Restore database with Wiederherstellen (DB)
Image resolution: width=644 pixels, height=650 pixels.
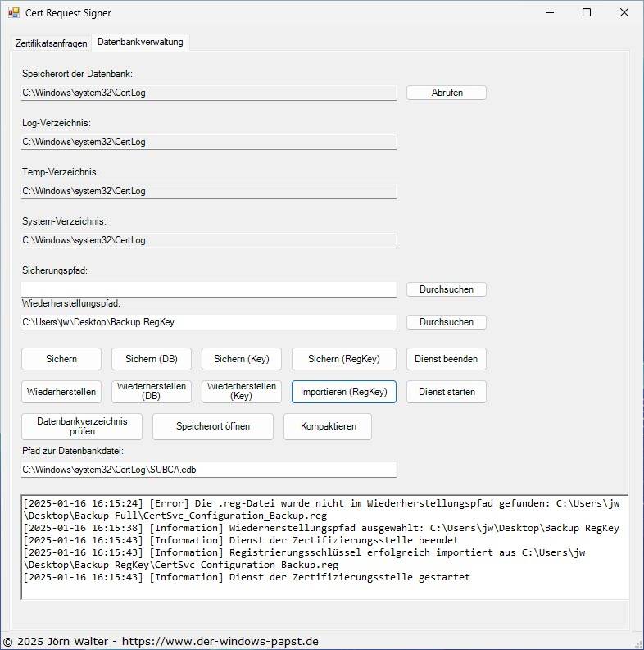click(x=152, y=392)
